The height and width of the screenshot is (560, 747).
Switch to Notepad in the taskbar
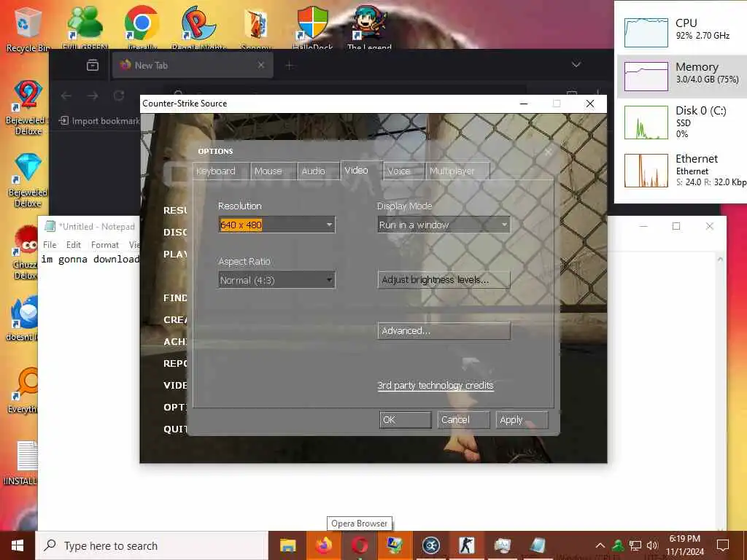click(x=538, y=545)
